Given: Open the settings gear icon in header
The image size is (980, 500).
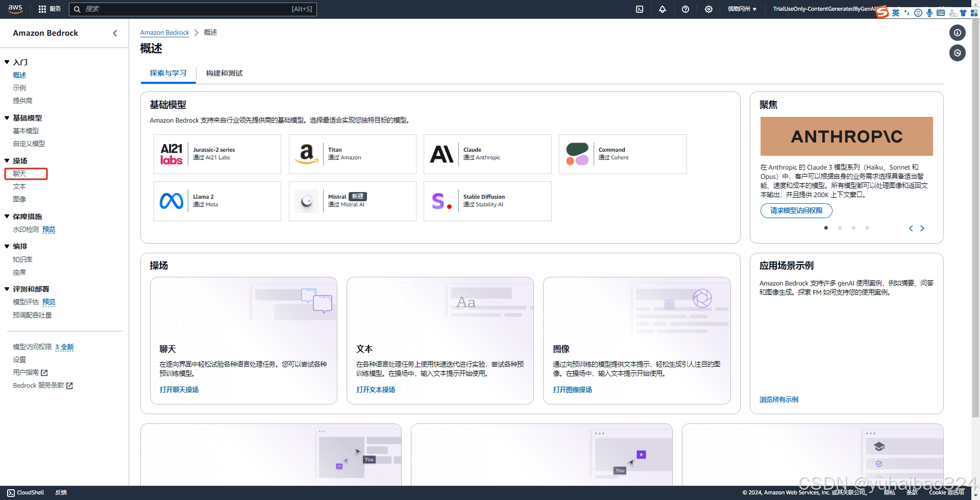Looking at the screenshot, I should tap(708, 9).
